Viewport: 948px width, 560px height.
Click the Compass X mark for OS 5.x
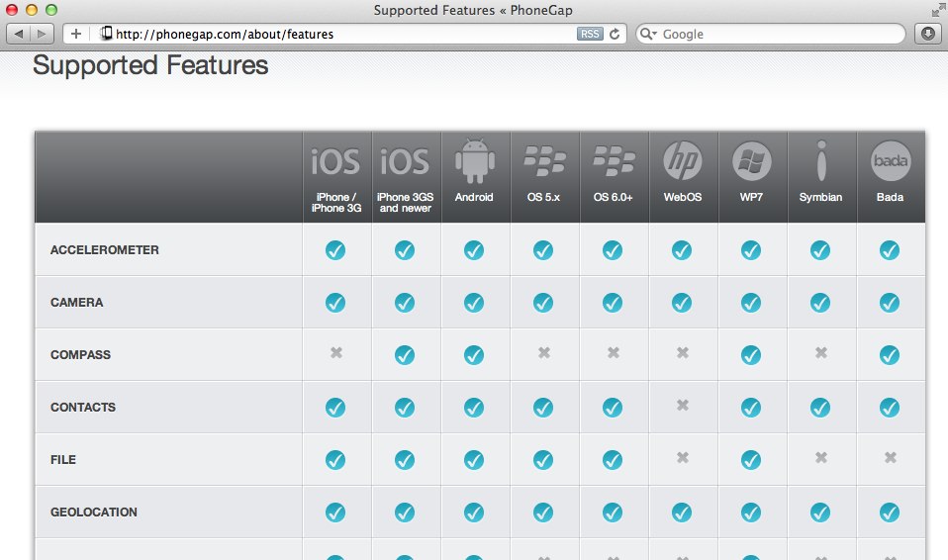544,352
